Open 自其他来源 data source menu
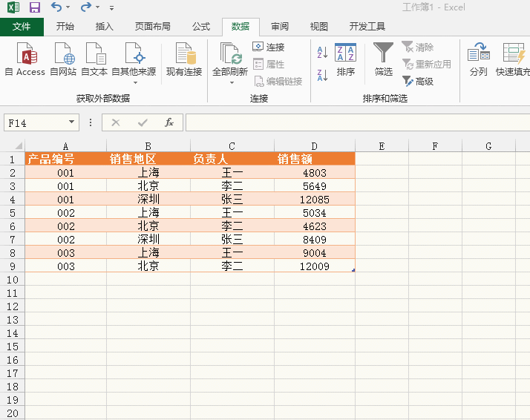The image size is (530, 420). 134,63
